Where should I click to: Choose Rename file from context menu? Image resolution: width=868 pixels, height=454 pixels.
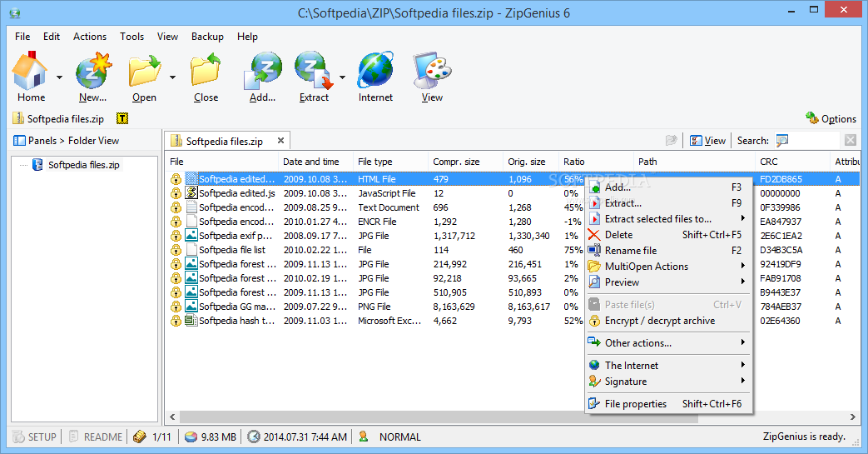(x=667, y=251)
